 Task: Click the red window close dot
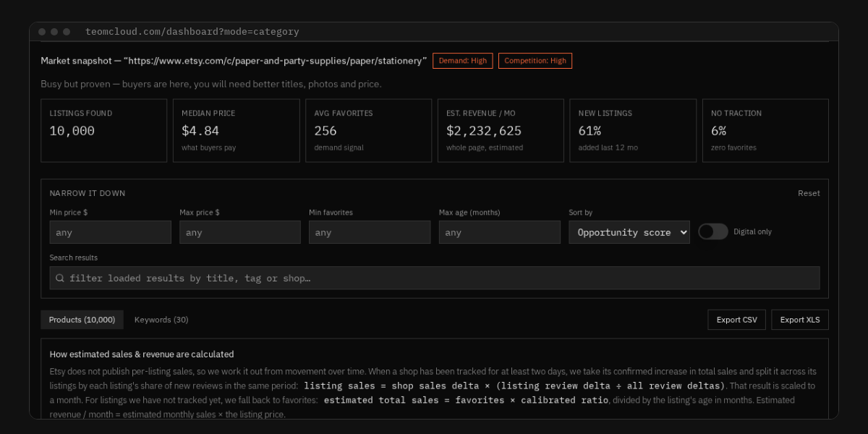pos(42,32)
